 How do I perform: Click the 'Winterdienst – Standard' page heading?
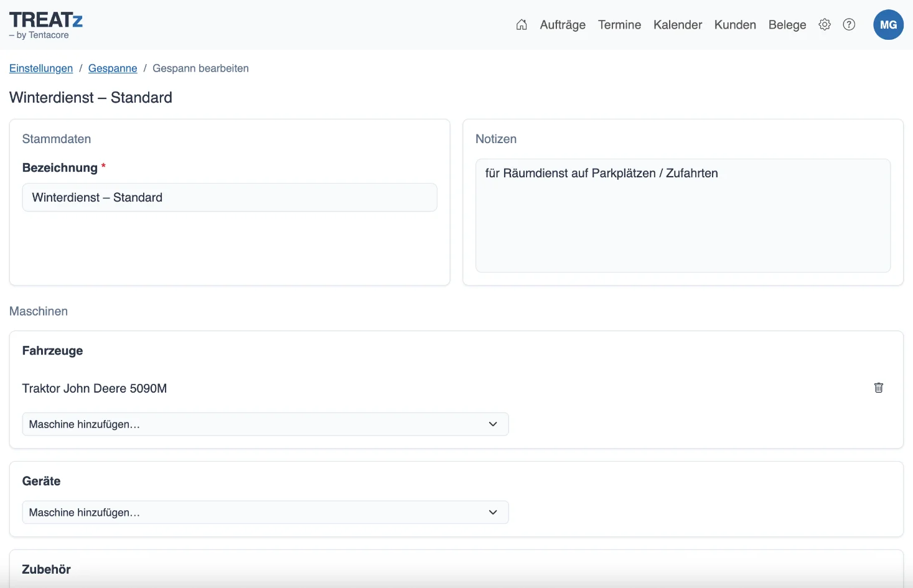91,98
